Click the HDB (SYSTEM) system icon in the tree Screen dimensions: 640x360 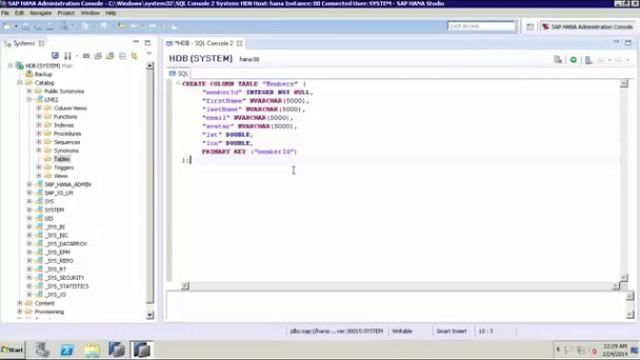tap(20, 66)
